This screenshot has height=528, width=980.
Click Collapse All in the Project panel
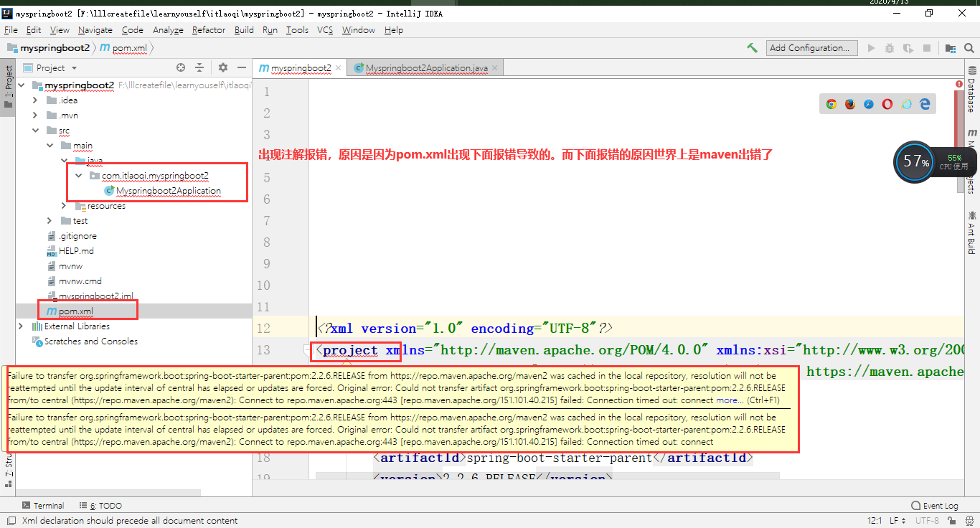[201, 67]
